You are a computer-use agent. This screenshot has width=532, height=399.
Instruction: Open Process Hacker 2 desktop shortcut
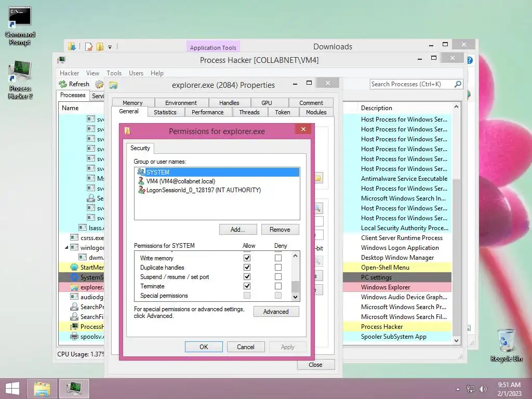coord(20,80)
